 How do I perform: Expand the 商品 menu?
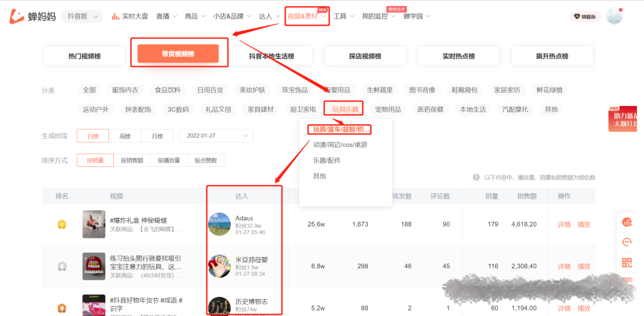click(195, 17)
